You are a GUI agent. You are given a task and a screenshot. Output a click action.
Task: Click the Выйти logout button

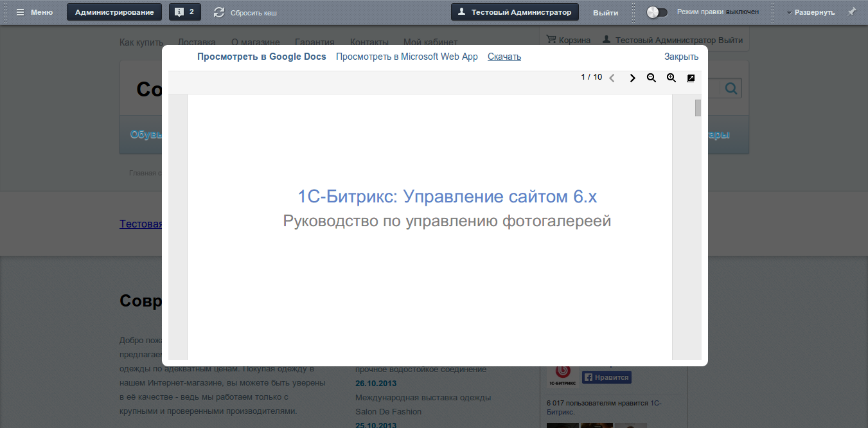(605, 12)
